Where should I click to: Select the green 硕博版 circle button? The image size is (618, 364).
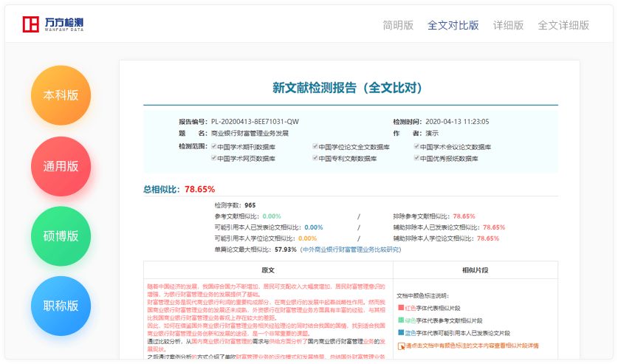pos(61,236)
